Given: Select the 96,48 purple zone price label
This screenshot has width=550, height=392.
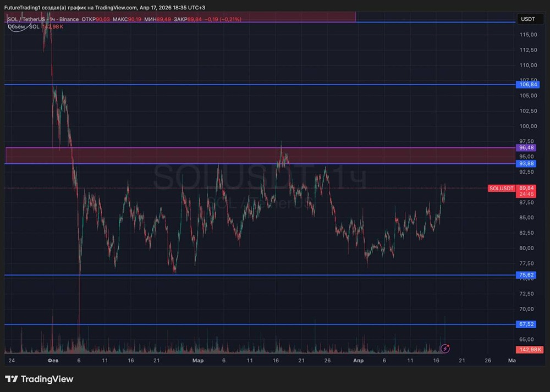Looking at the screenshot, I should [527, 148].
